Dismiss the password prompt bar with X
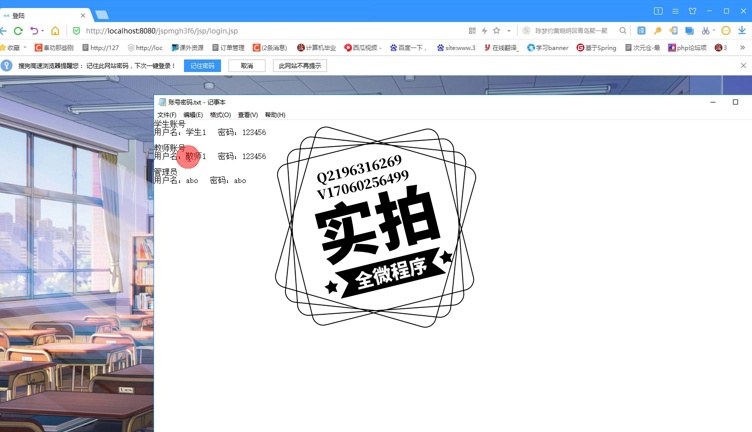The height and width of the screenshot is (432, 752). pos(743,66)
